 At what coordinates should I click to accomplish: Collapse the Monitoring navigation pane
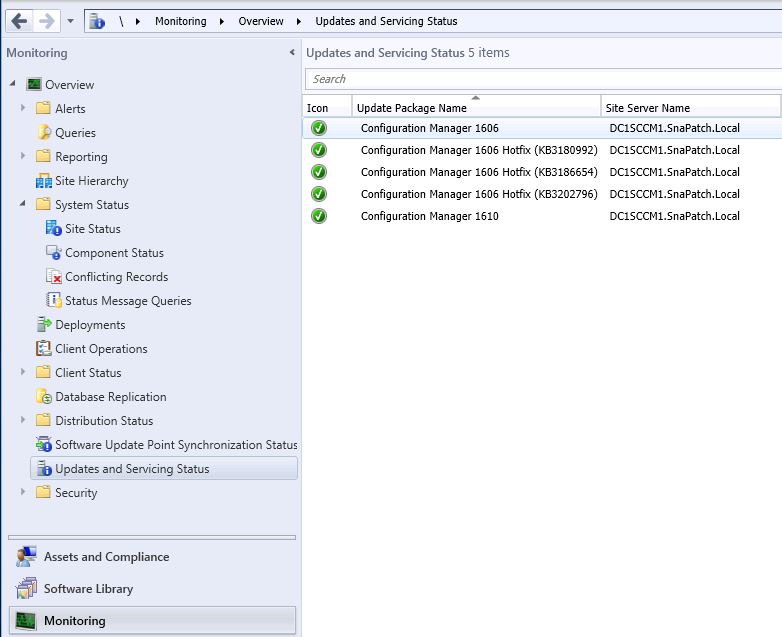pos(292,52)
